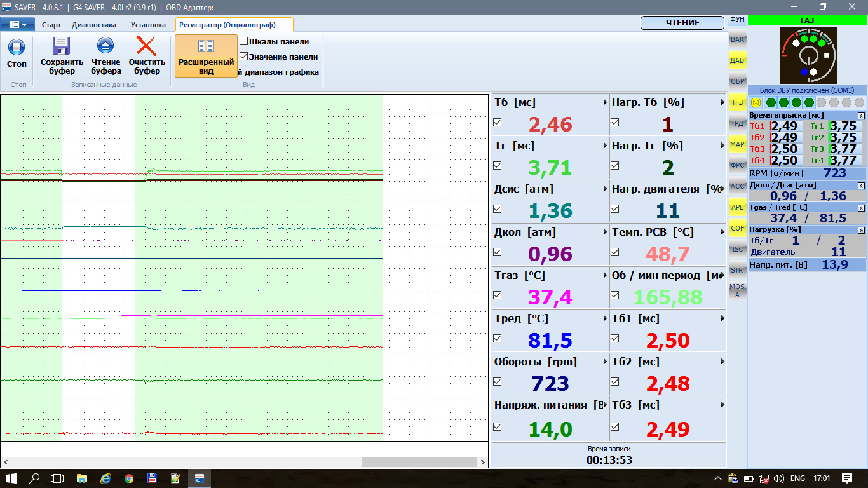
Task: Click the ЧТЕНИЕ button
Action: pyautogui.click(x=682, y=23)
